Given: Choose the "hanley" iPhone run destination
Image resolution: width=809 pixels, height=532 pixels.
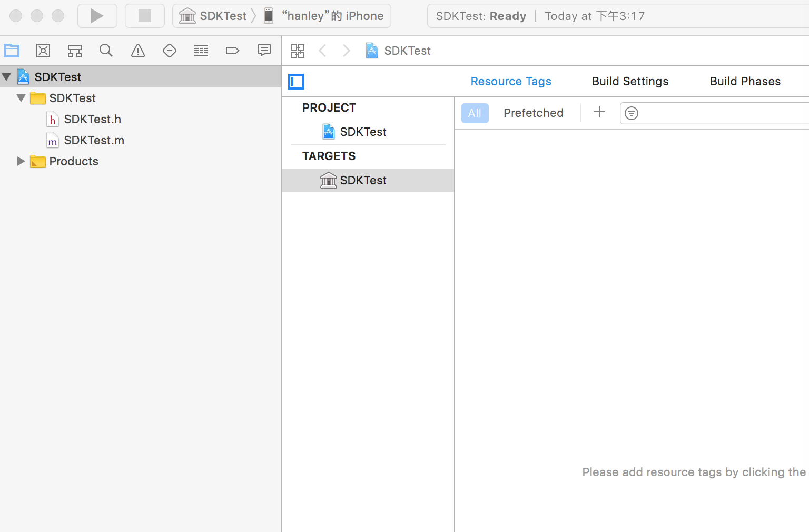Looking at the screenshot, I should pyautogui.click(x=324, y=16).
